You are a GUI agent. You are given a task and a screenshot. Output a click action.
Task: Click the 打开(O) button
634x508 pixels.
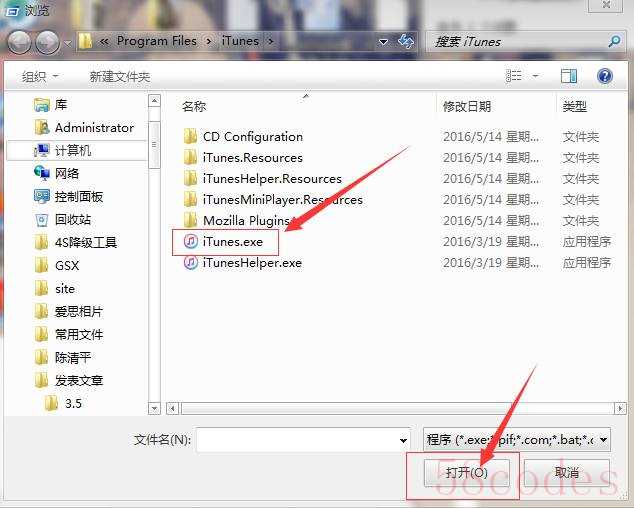[x=467, y=472]
